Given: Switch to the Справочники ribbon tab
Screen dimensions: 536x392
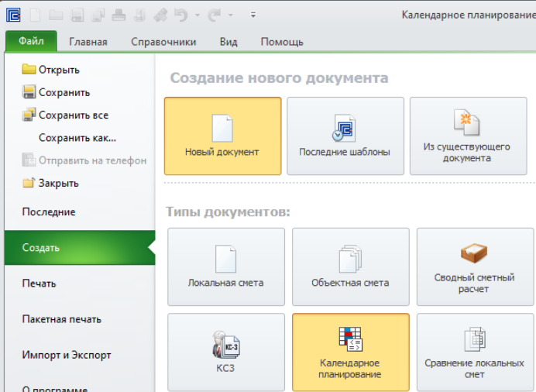Looking at the screenshot, I should [x=163, y=42].
